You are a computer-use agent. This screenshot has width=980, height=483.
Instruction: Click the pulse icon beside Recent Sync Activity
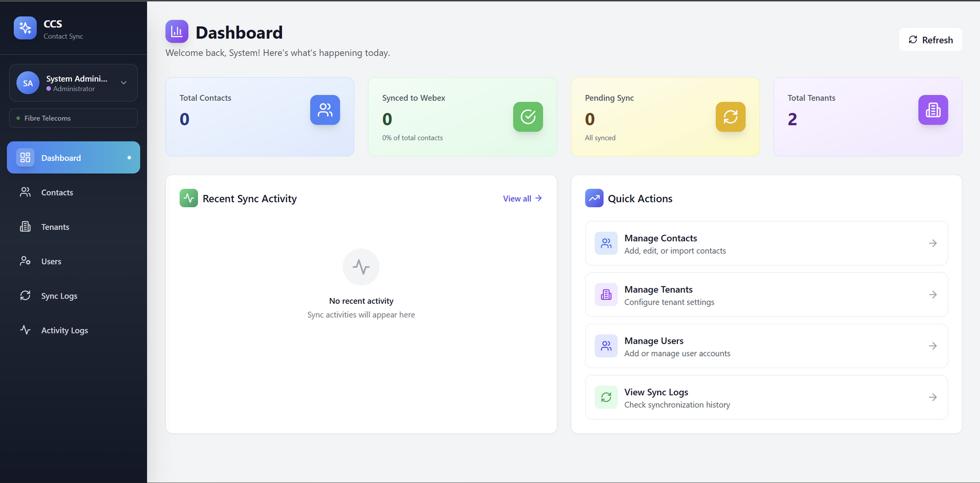tap(188, 198)
